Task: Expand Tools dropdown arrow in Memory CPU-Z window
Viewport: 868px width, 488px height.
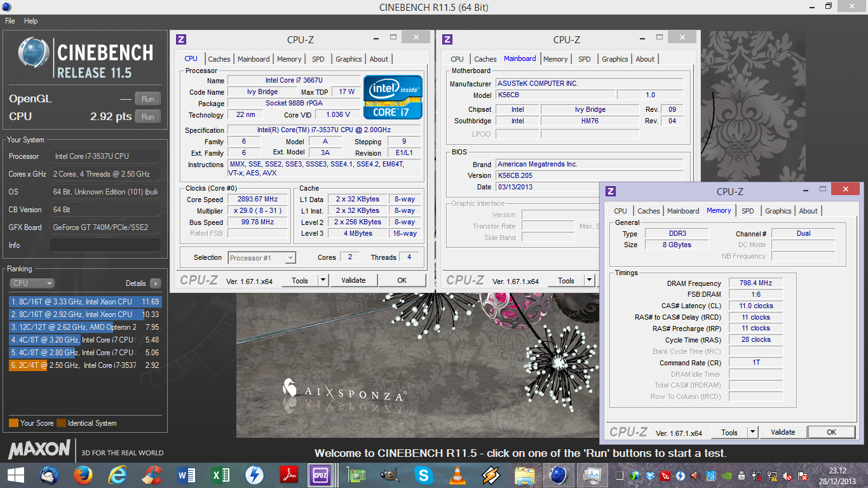Action: (752, 432)
